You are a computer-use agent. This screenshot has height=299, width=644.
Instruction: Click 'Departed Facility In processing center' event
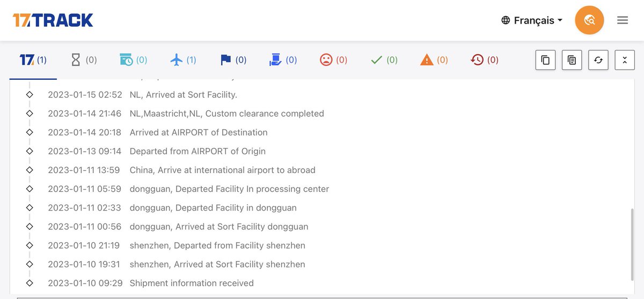click(x=229, y=189)
